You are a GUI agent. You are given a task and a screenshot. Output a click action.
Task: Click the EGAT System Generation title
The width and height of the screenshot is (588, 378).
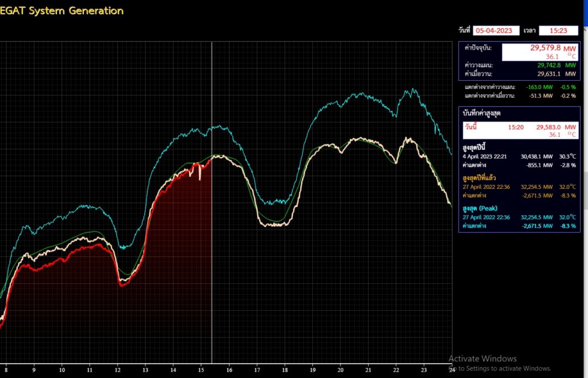(x=61, y=10)
